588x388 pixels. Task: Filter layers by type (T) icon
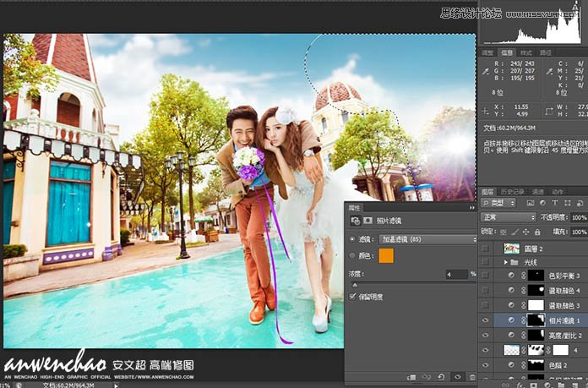pos(554,203)
